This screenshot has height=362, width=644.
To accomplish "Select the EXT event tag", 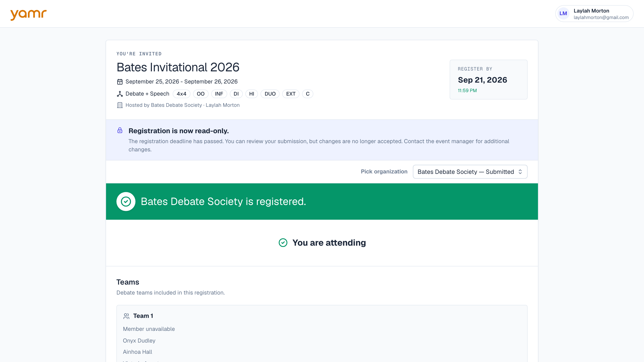I will [291, 94].
